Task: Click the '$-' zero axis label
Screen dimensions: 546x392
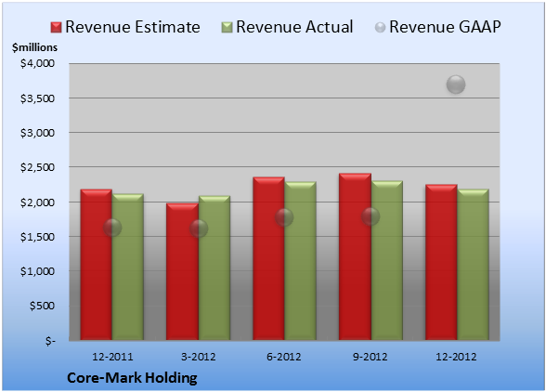Action: [x=50, y=341]
